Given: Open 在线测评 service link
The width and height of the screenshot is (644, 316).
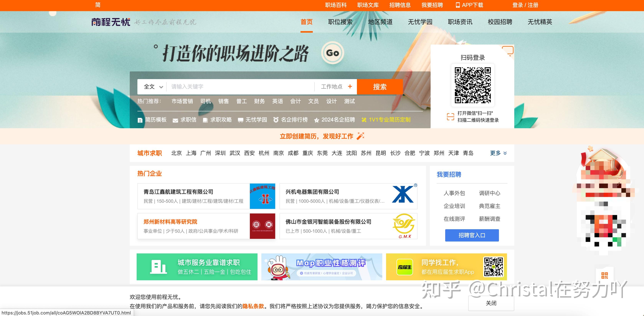Looking at the screenshot, I should [x=454, y=219].
